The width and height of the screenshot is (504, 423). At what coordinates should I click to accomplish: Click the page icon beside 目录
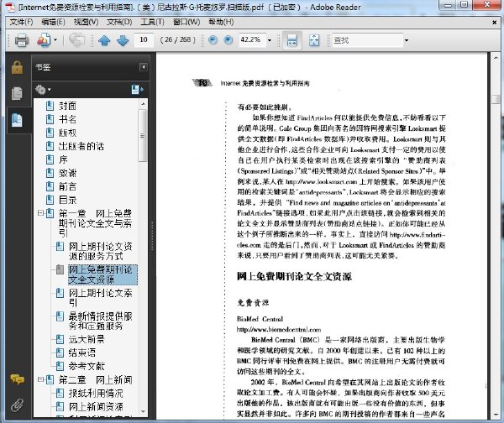[50, 200]
